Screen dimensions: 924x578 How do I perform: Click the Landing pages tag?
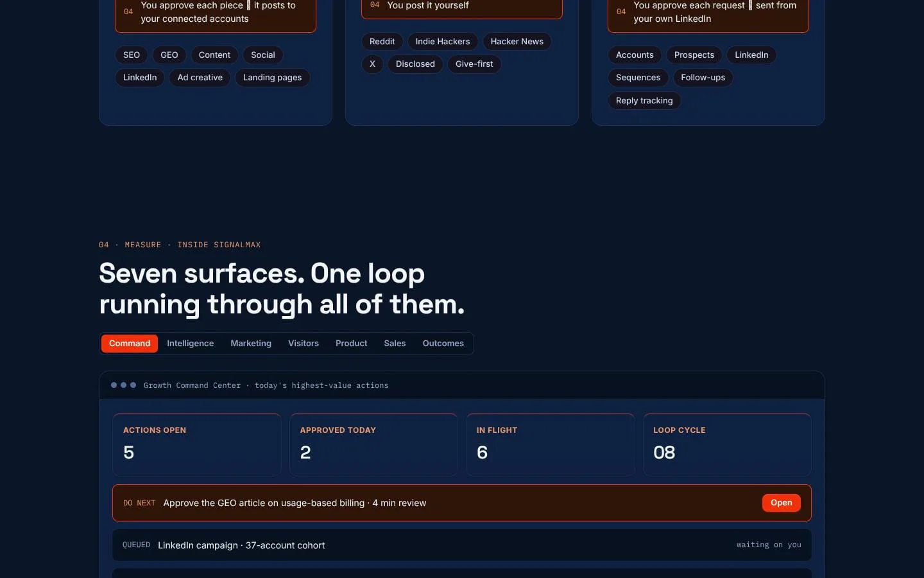coord(273,78)
